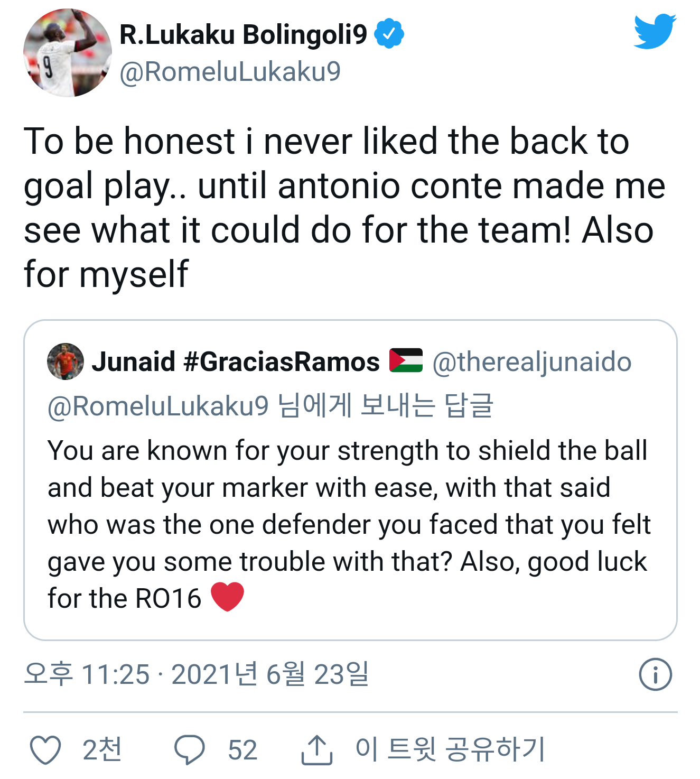
Task: Click the share upload arrow icon
Action: coord(316,749)
